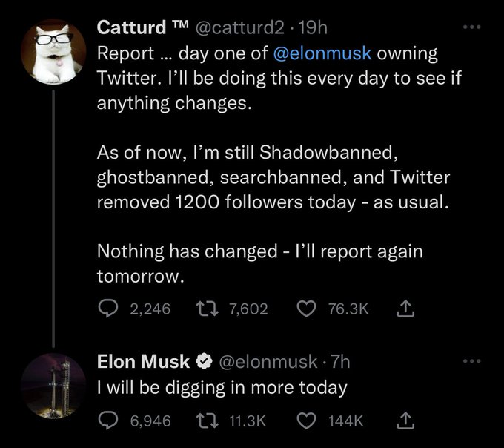Screen dimensions: 504x448
Task: Click Elon Musk's rocket avatar picture
Action: (50, 385)
